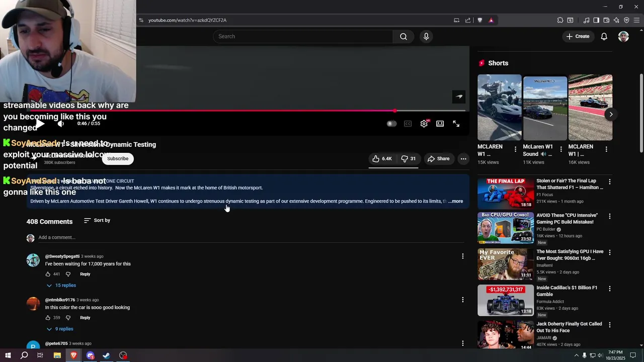Image resolution: width=644 pixels, height=362 pixels.
Task: Toggle closed captions CC button
Action: point(408,124)
